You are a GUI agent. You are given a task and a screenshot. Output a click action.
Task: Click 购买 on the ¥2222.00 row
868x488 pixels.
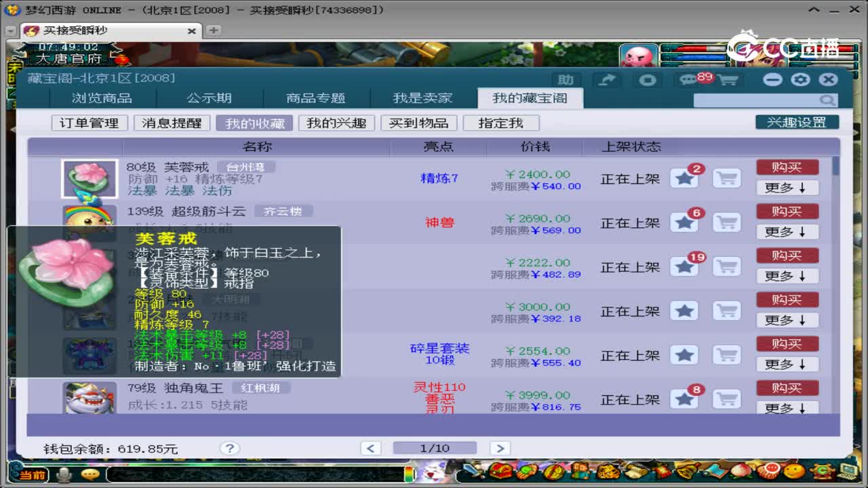(x=787, y=256)
